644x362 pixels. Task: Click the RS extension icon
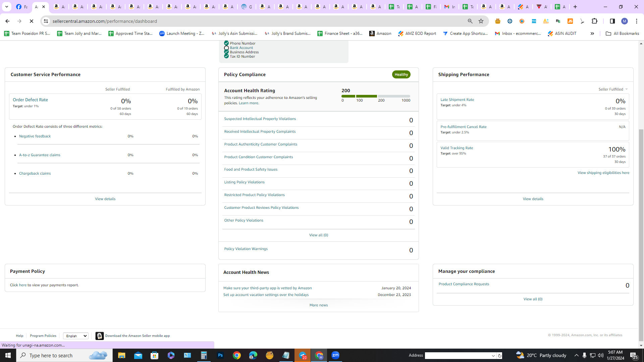pyautogui.click(x=558, y=21)
